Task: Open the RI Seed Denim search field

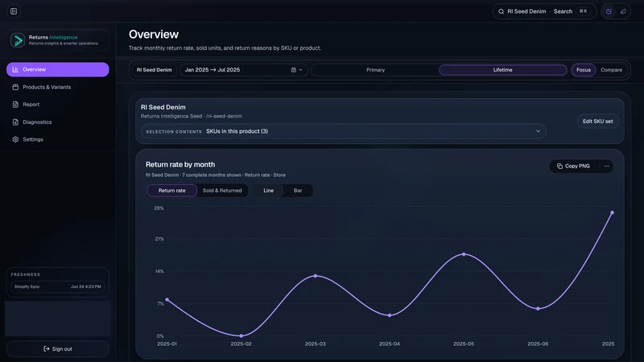Action: (x=544, y=11)
